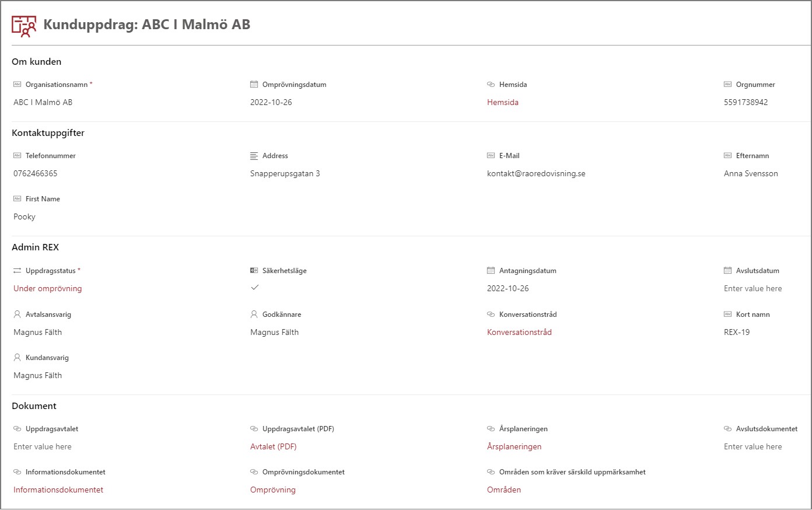The width and height of the screenshot is (812, 510).
Task: Click the person icon beside Avtalsansvarig
Action: click(x=17, y=315)
